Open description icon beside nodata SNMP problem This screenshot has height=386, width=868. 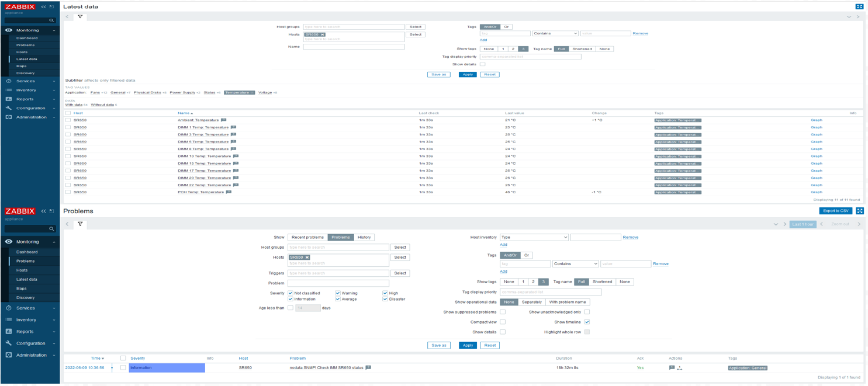coord(368,368)
